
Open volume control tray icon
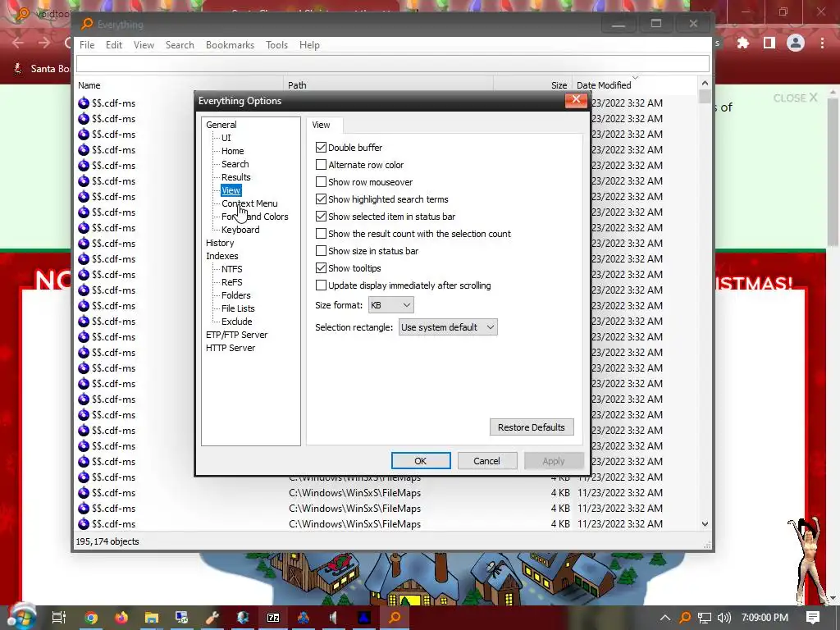724,618
